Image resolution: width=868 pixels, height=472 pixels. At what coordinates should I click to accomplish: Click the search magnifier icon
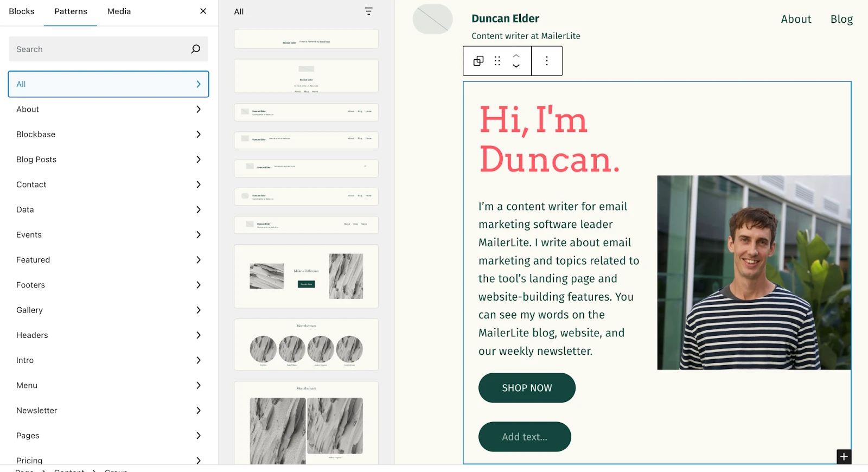[195, 49]
